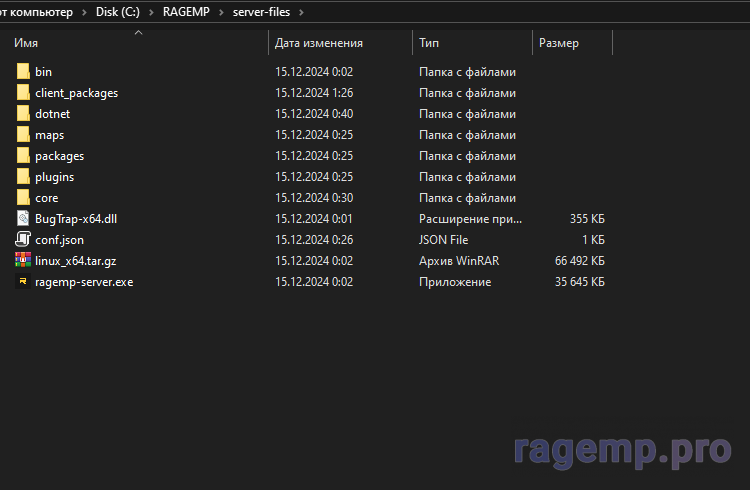Select the file name plugins
The height and width of the screenshot is (490, 750).
[55, 177]
